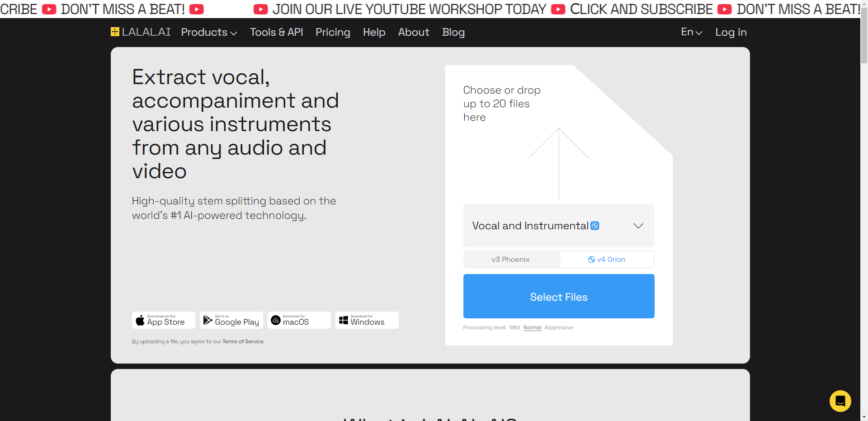Click the CLICK AND SUBSCRIBE banner text
The height and width of the screenshot is (421, 868).
click(642, 9)
